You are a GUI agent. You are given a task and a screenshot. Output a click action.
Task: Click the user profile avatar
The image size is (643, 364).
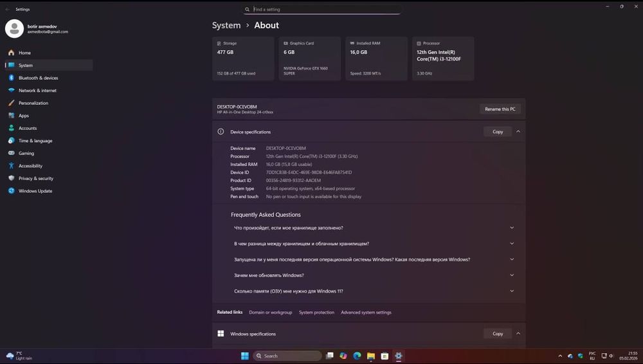[x=14, y=29]
